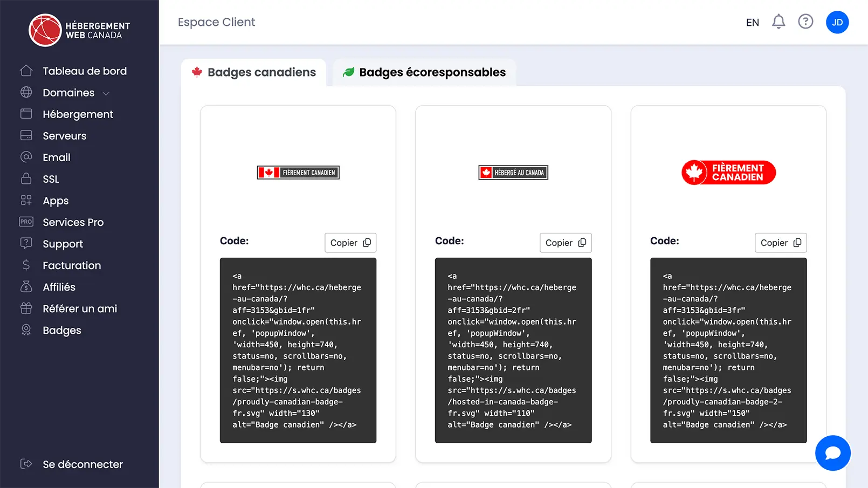The image size is (868, 488).
Task: Open the Facturation section
Action: pyautogui.click(x=72, y=265)
